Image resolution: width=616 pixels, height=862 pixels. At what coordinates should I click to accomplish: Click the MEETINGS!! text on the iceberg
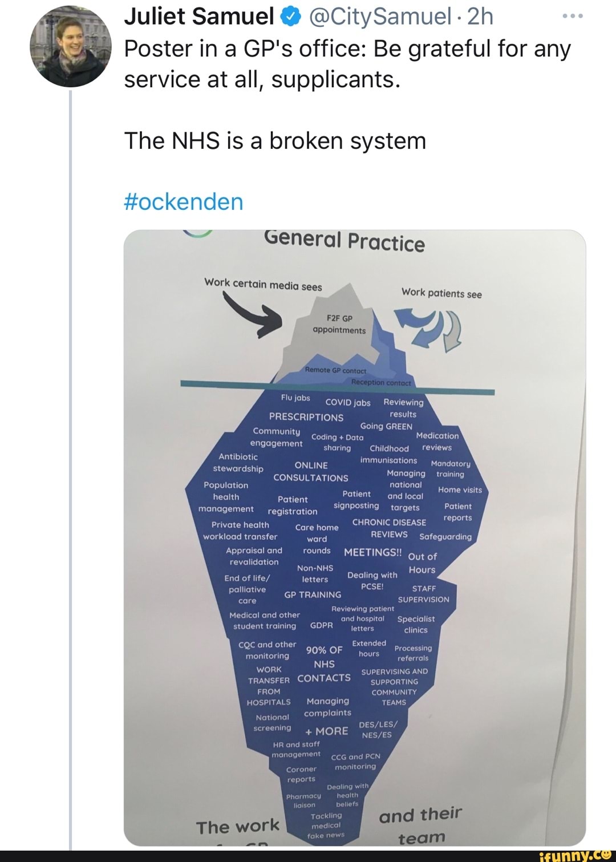point(374,552)
